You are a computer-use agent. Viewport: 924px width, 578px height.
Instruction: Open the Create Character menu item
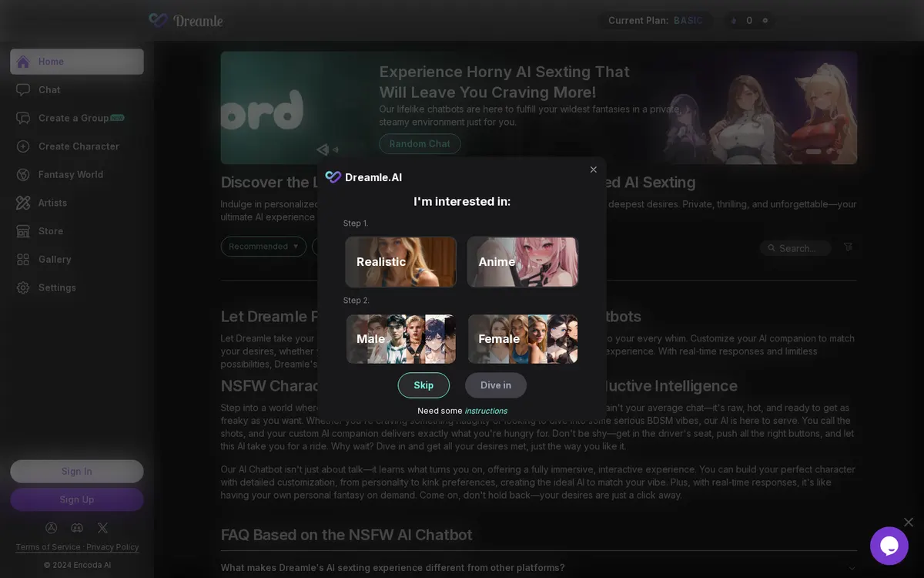[77, 146]
